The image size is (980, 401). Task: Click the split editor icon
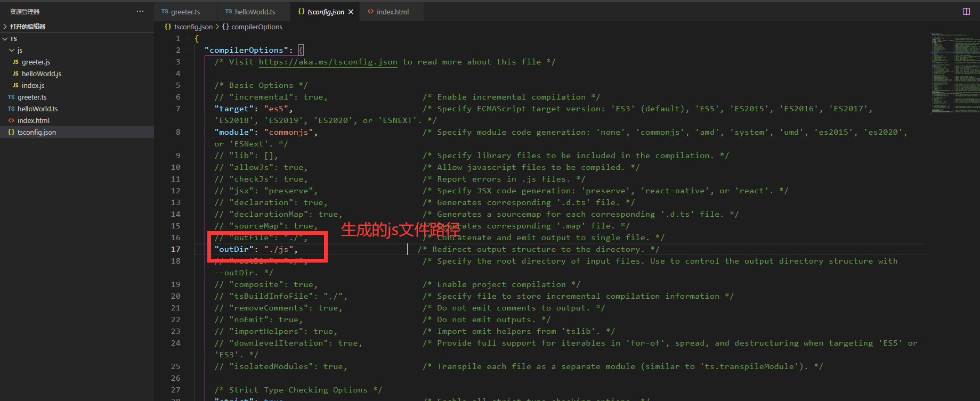point(966,11)
